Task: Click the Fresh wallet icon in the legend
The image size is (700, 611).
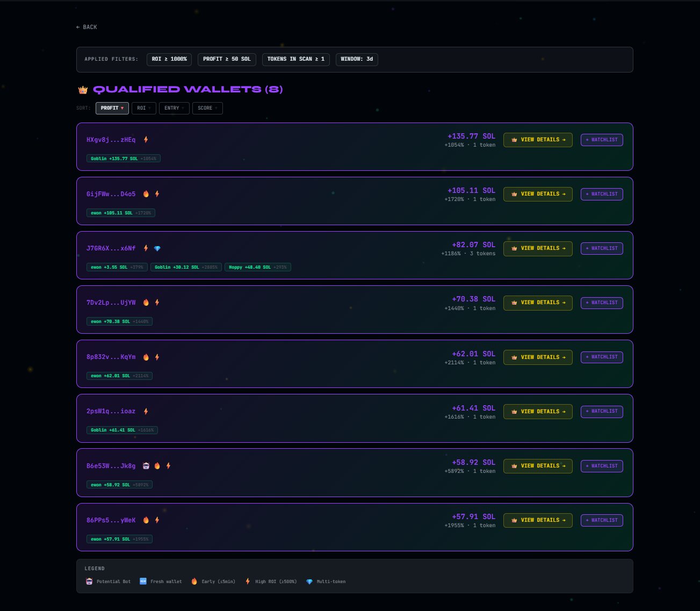Action: tap(143, 581)
